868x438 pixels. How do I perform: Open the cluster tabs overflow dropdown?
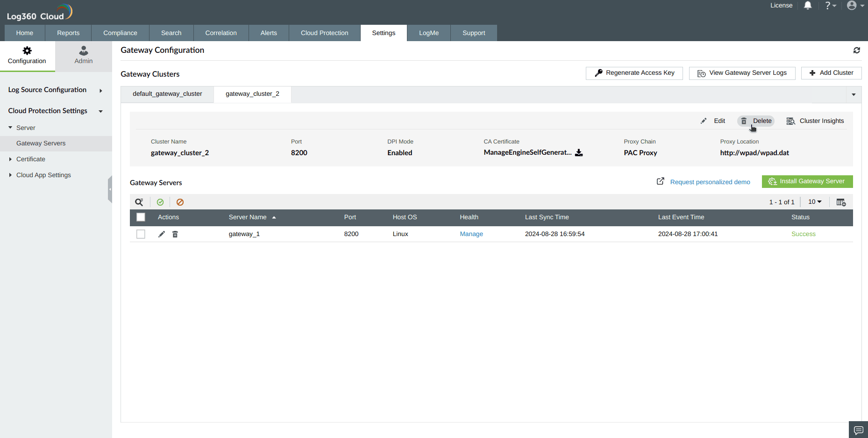coord(854,95)
